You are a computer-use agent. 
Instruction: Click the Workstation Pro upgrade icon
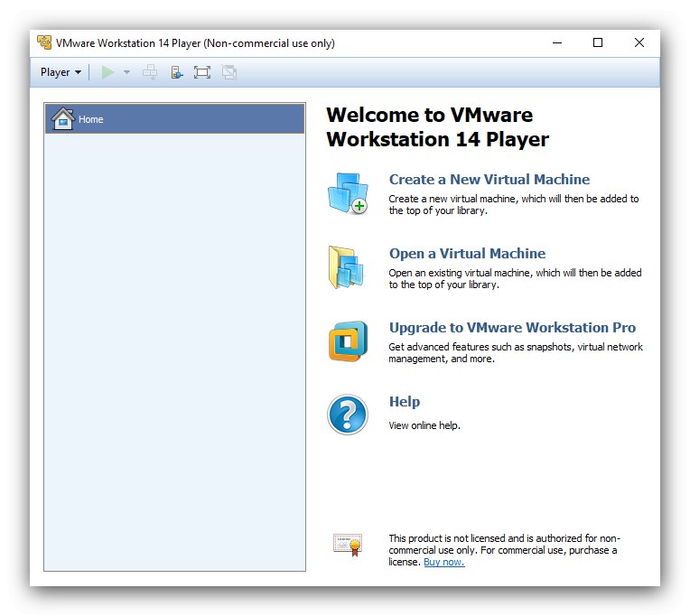click(348, 341)
